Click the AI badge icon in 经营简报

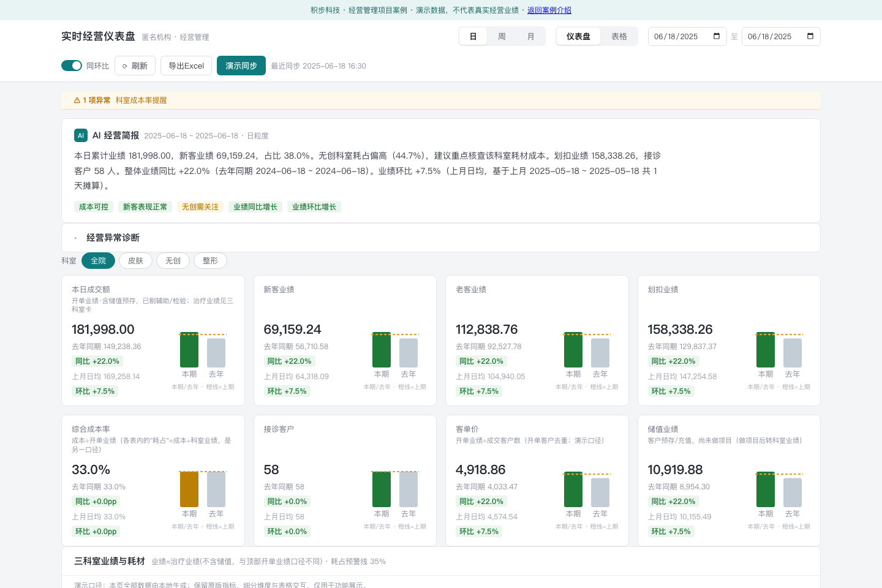tap(81, 135)
